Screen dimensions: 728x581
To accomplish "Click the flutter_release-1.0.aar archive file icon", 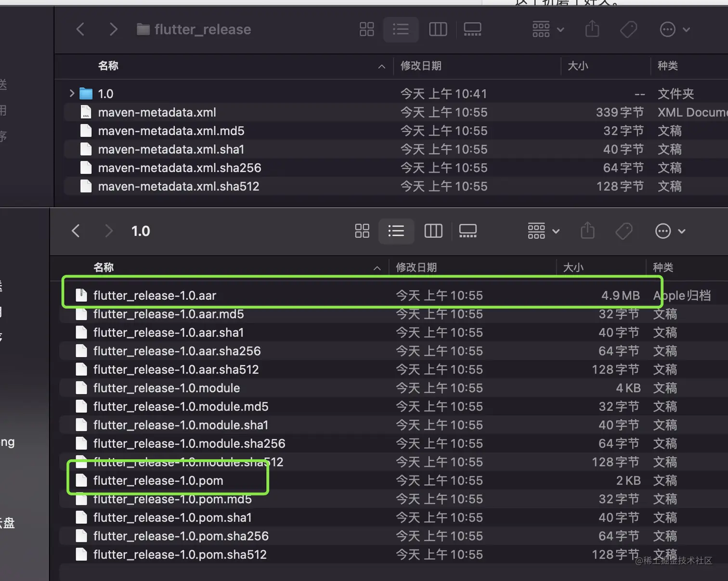I will pyautogui.click(x=81, y=296).
